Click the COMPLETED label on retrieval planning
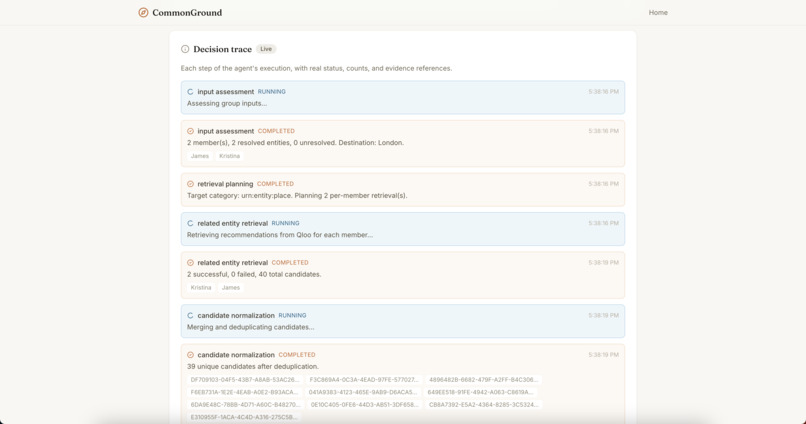 pyautogui.click(x=276, y=184)
